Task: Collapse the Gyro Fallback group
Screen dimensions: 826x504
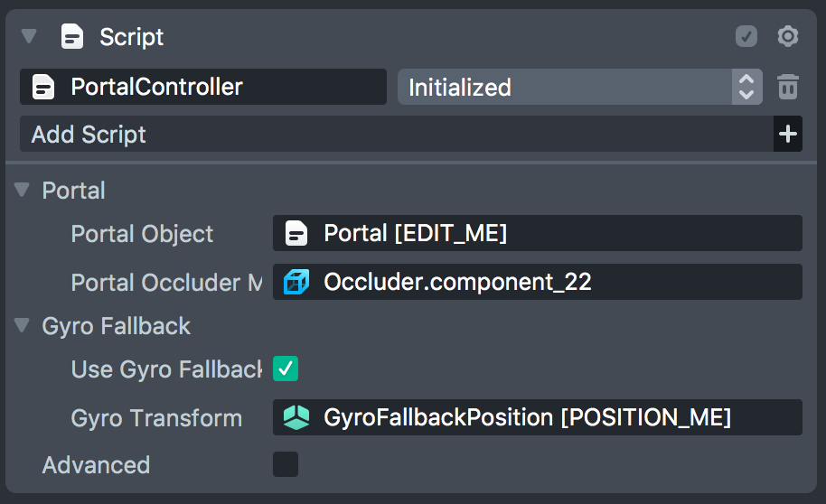Action: (22, 326)
